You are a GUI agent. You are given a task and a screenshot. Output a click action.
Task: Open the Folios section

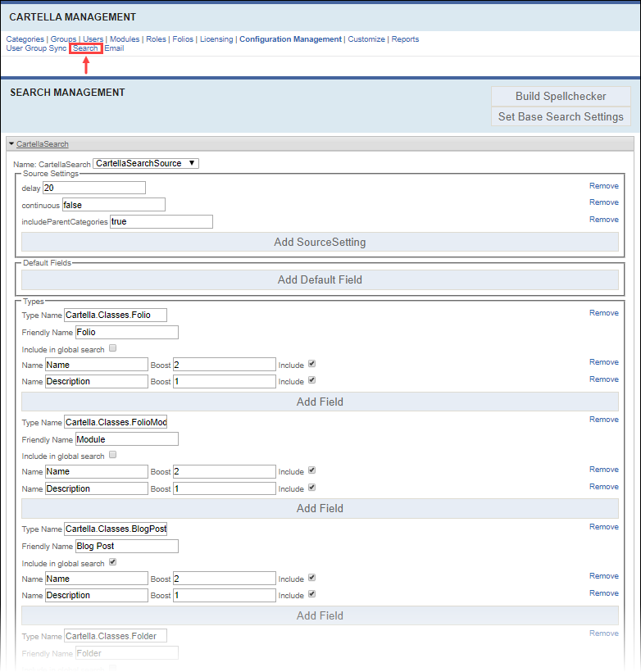pyautogui.click(x=183, y=39)
